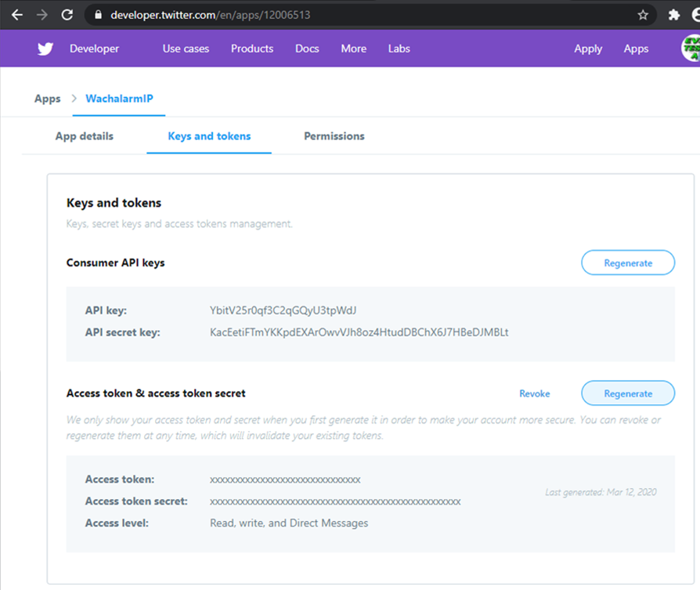This screenshot has height=590, width=700.
Task: Open the More menu
Action: coord(354,49)
